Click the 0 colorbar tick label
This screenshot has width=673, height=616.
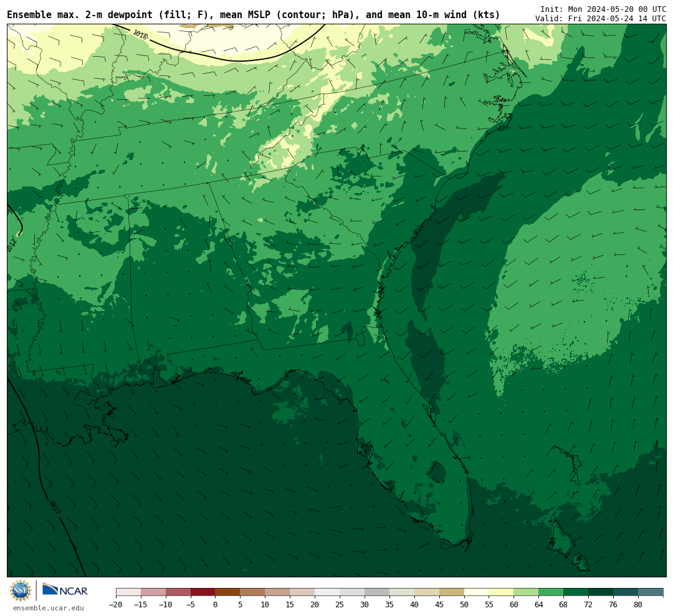[216, 605]
